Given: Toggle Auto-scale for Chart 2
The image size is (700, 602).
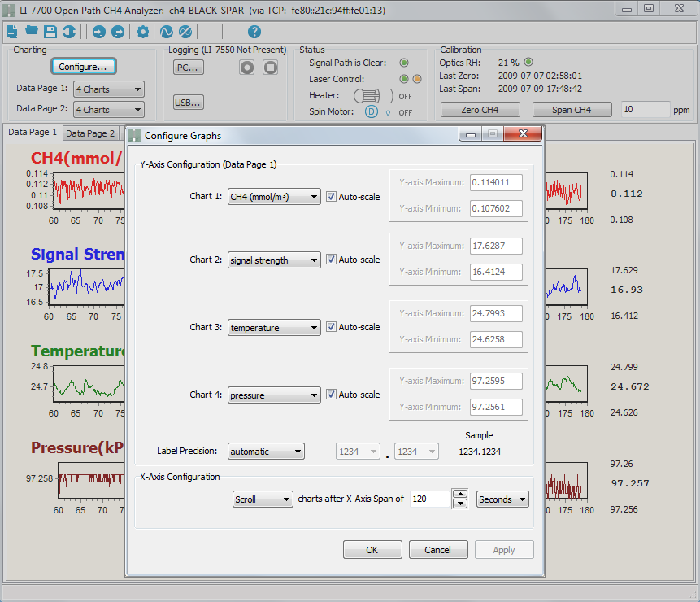Looking at the screenshot, I should click(331, 260).
